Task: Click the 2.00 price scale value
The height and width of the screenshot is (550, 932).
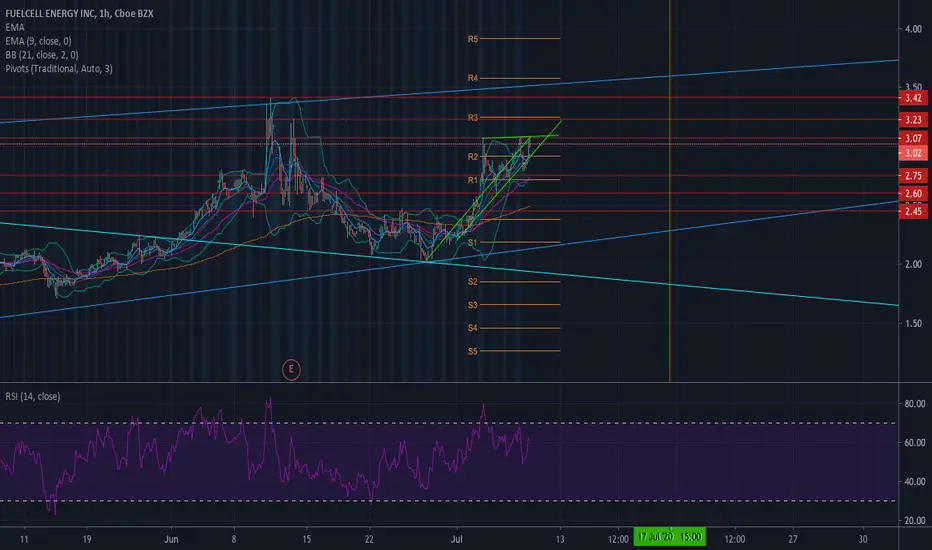Action: tap(913, 265)
